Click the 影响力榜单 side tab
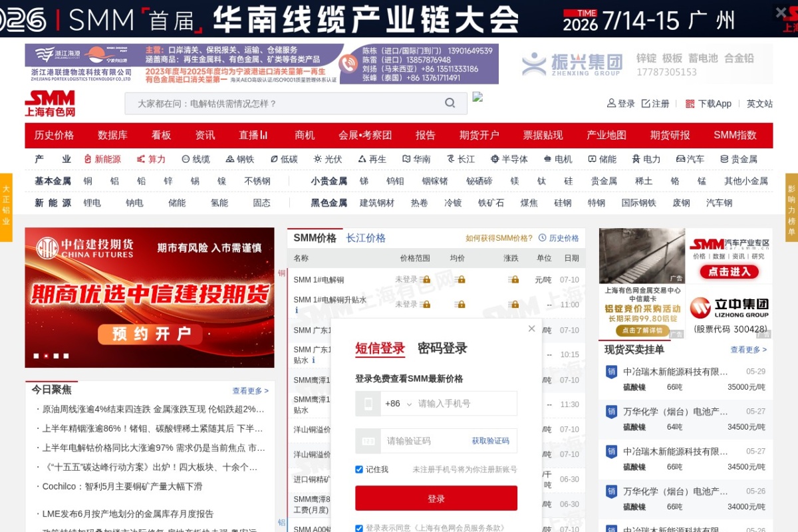The image size is (798, 532). click(791, 207)
